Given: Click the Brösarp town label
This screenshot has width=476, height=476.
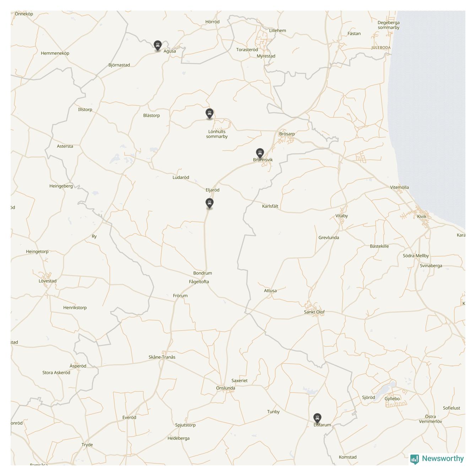Looking at the screenshot, I should pyautogui.click(x=287, y=134).
